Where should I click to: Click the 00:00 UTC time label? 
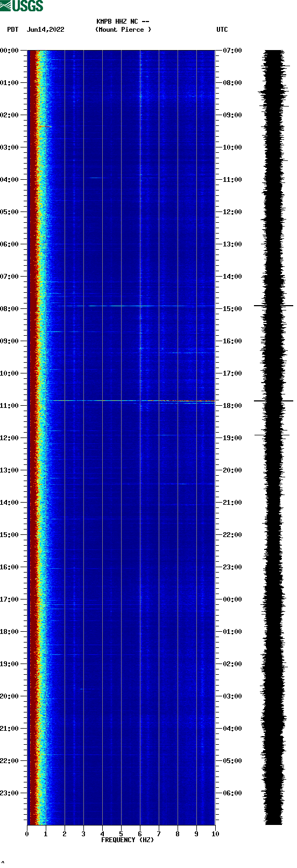[232, 599]
